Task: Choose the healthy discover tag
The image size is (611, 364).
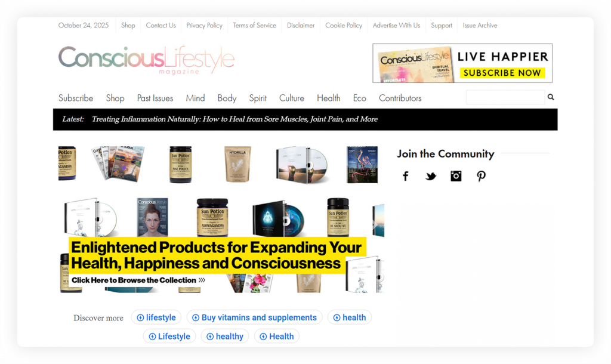Action: [224, 337]
